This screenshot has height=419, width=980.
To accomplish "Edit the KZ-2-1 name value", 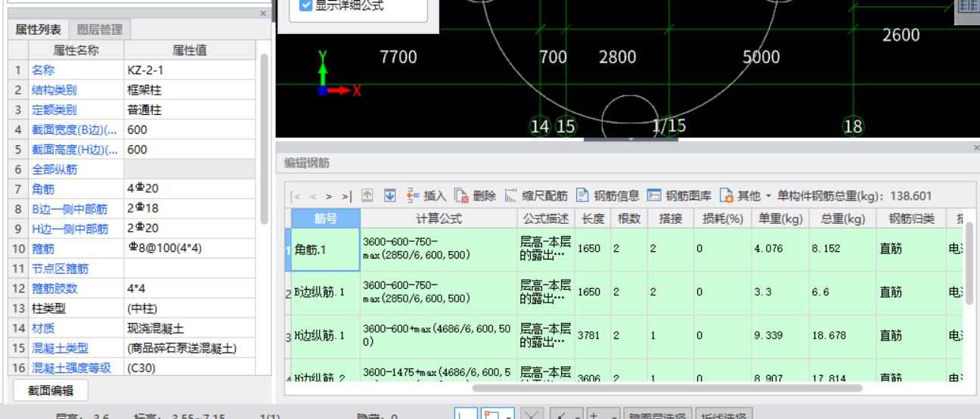I will point(190,70).
